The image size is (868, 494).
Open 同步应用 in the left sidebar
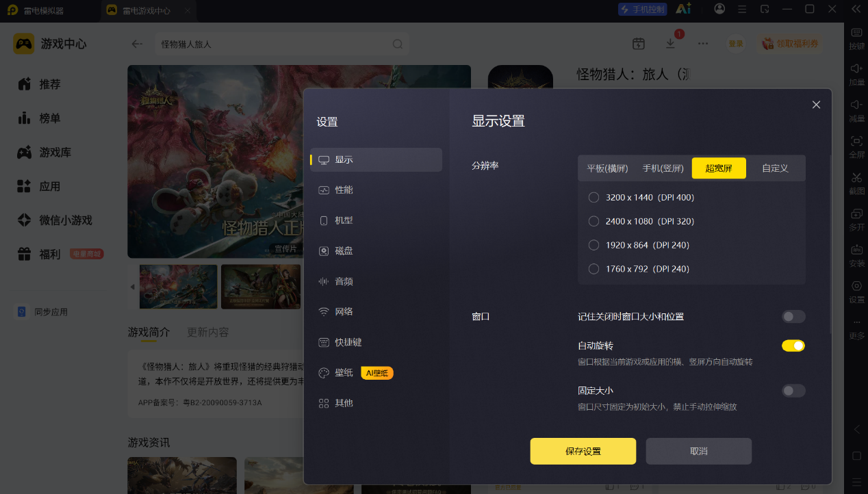coord(42,312)
